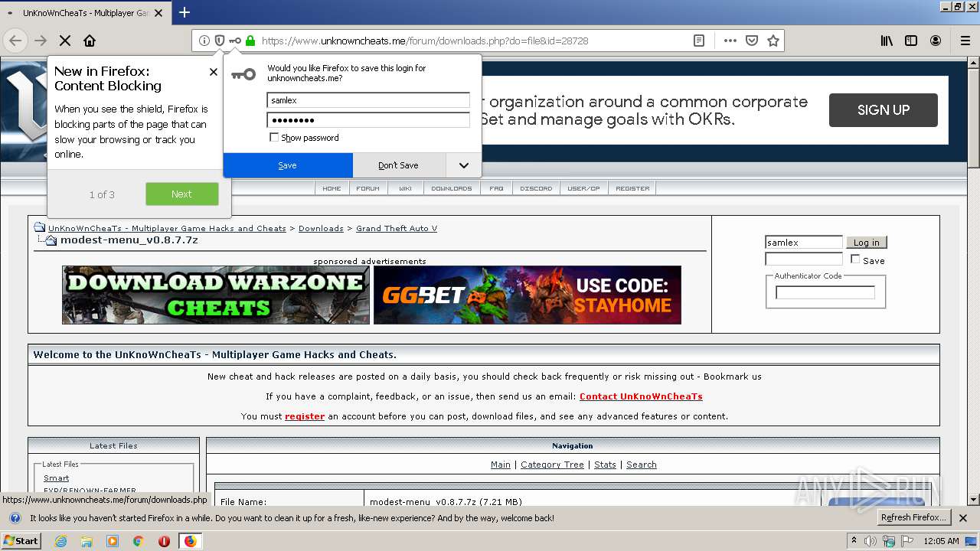Dismiss the Content Blocking tour popup
This screenshot has width=980, height=551.
coord(213,72)
